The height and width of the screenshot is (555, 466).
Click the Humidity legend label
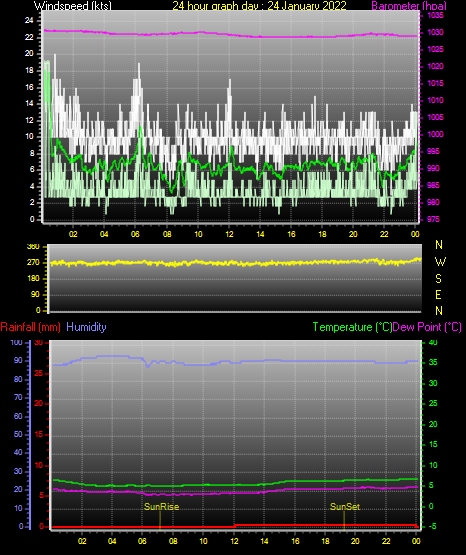(86, 327)
